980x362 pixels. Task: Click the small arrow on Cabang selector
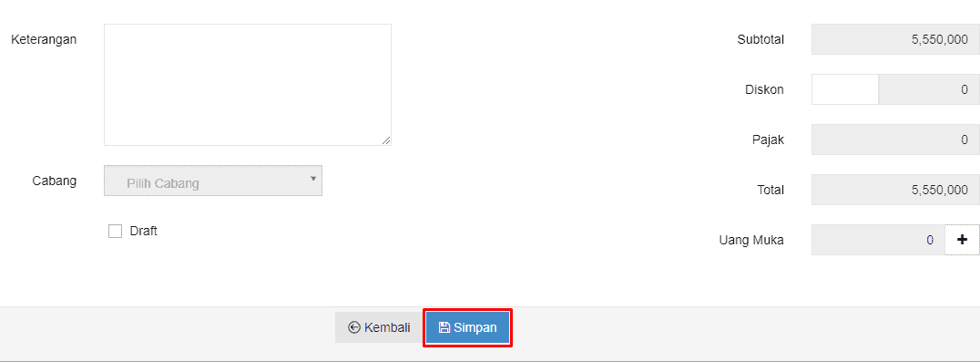point(312,179)
